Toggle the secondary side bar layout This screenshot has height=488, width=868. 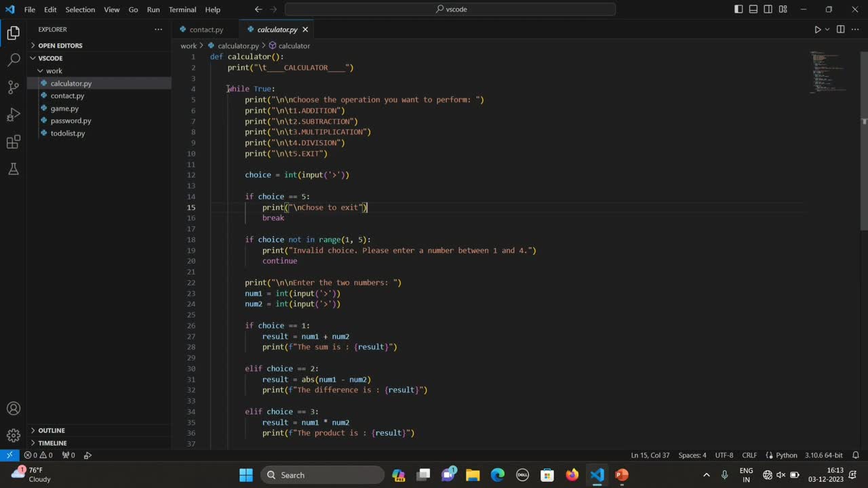(768, 9)
